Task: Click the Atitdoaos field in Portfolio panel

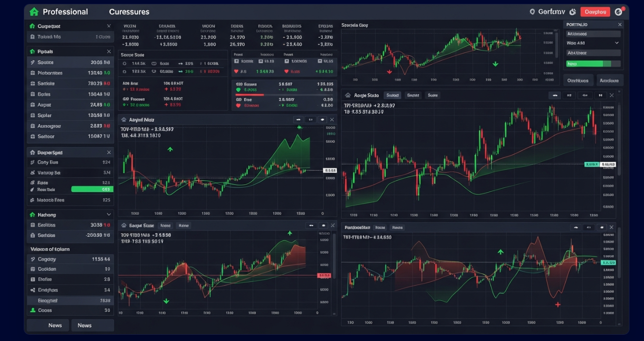Action: pyautogui.click(x=593, y=34)
